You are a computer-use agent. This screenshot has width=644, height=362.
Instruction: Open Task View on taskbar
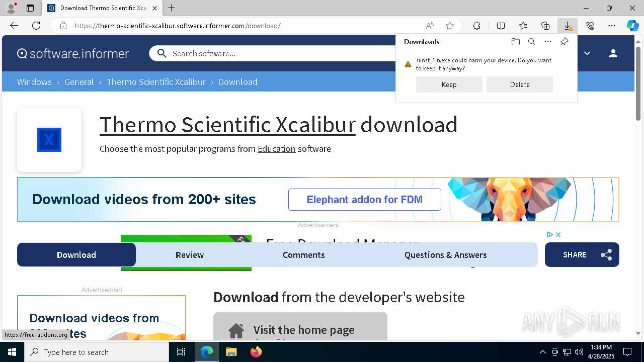point(181,352)
